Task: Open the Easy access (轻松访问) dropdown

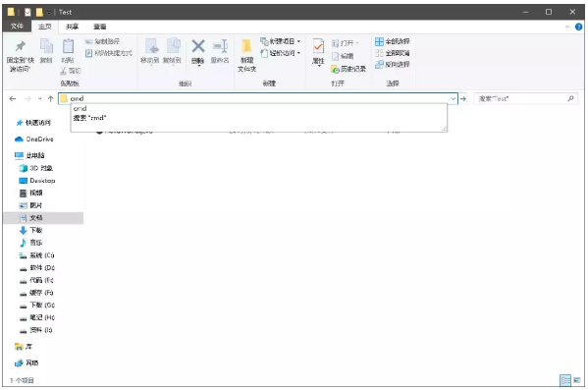Action: 280,53
